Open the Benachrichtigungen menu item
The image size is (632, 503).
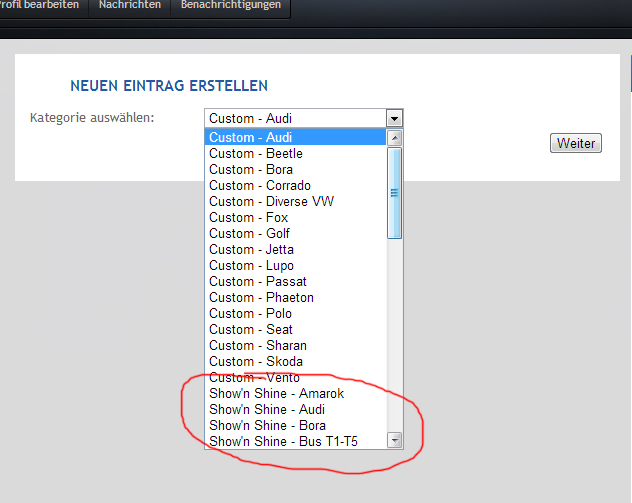[x=231, y=6]
